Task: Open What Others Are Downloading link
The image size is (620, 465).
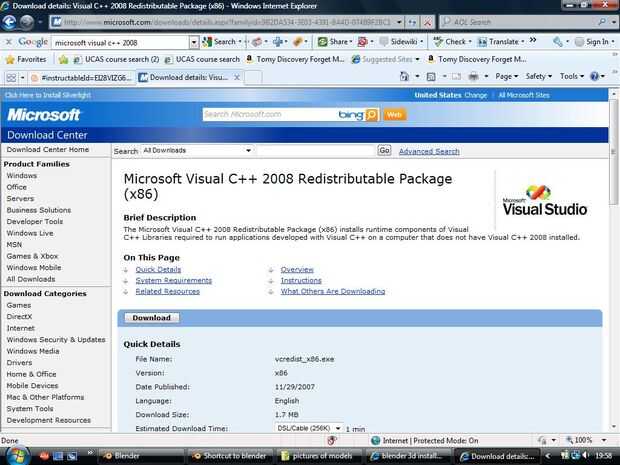Action: (333, 291)
